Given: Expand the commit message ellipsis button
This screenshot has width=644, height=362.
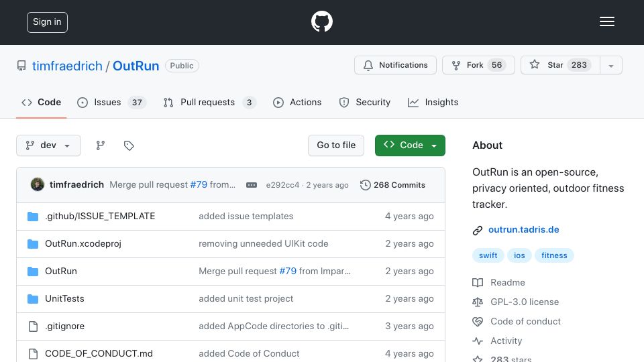Looking at the screenshot, I should pos(252,185).
